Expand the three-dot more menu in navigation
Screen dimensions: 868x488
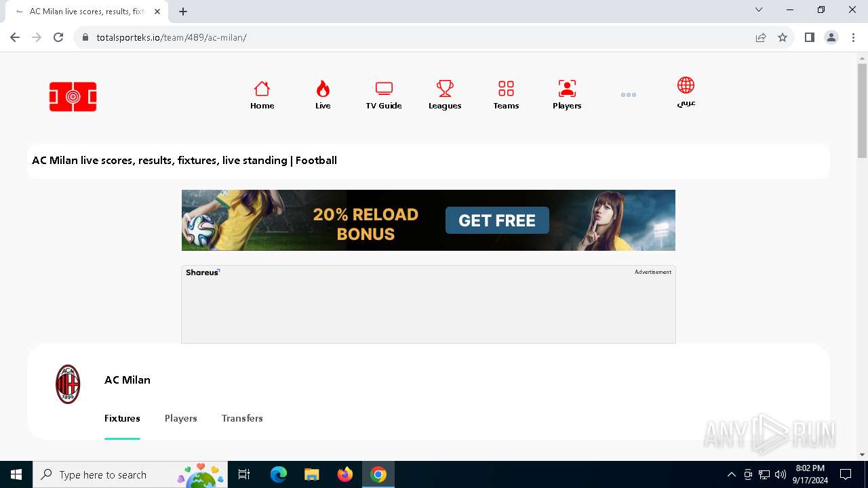point(629,95)
